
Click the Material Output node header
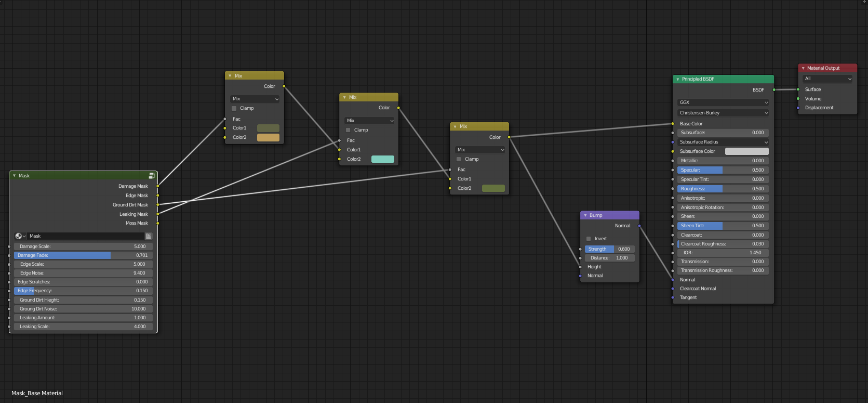coord(827,68)
